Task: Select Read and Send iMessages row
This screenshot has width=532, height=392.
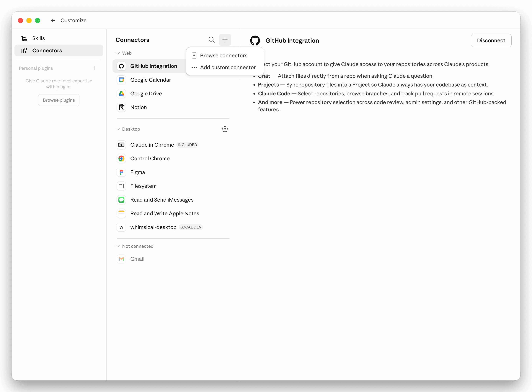Action: click(173, 200)
